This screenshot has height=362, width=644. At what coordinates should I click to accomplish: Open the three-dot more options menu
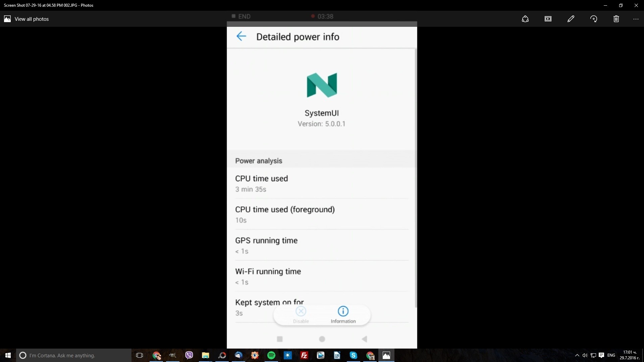coord(636,19)
